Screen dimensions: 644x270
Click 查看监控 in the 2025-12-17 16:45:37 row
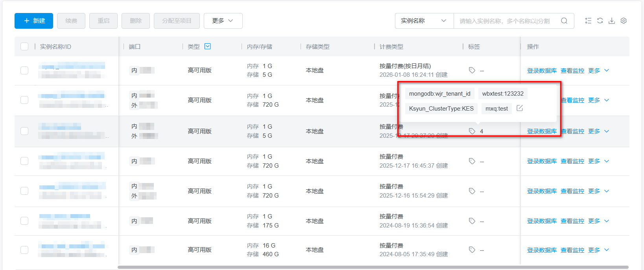[572, 161]
